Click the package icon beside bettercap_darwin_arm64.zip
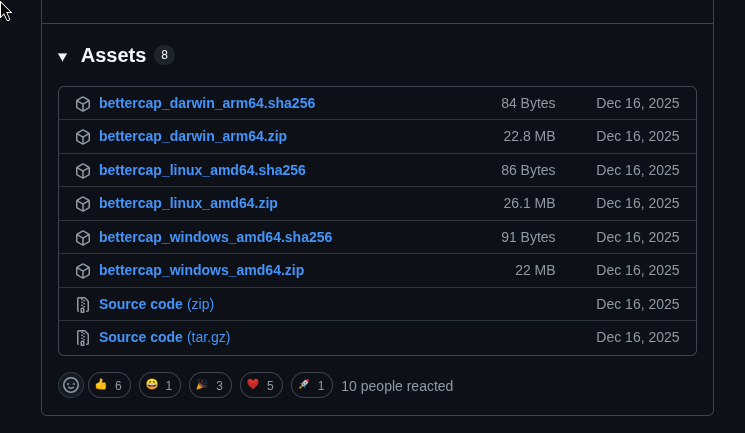Image resolution: width=745 pixels, height=433 pixels. click(x=83, y=137)
